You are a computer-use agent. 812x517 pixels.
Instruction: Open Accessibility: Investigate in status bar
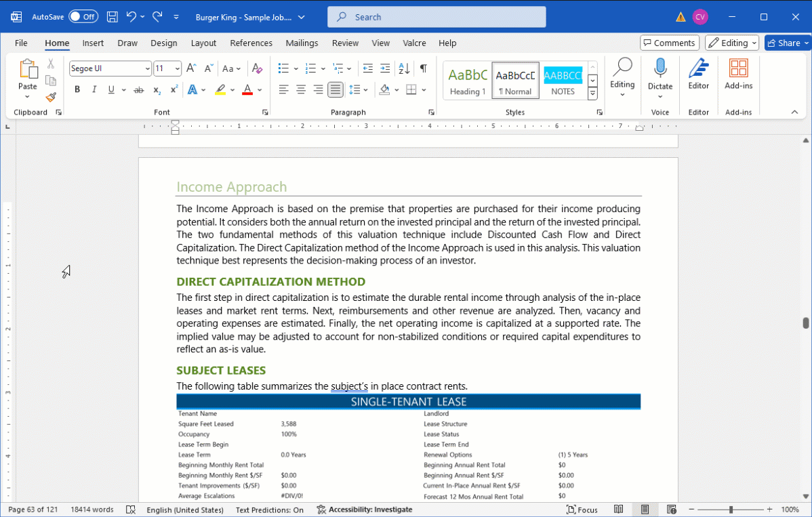click(x=365, y=510)
